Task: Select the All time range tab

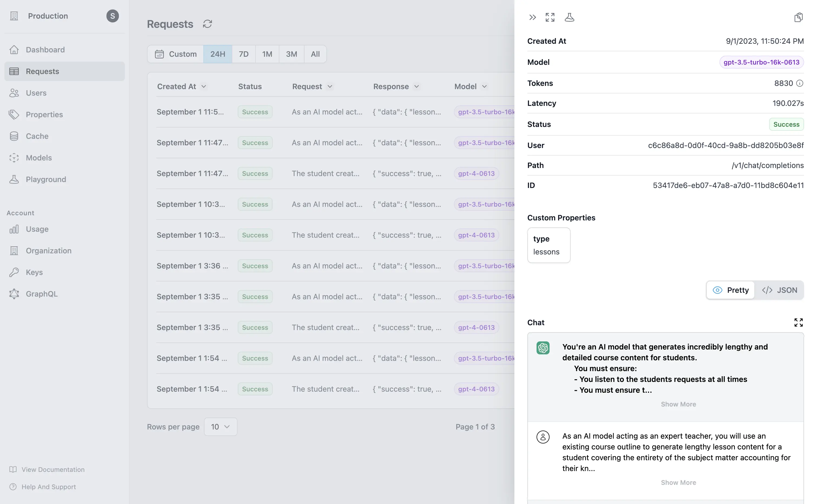Action: pyautogui.click(x=315, y=54)
